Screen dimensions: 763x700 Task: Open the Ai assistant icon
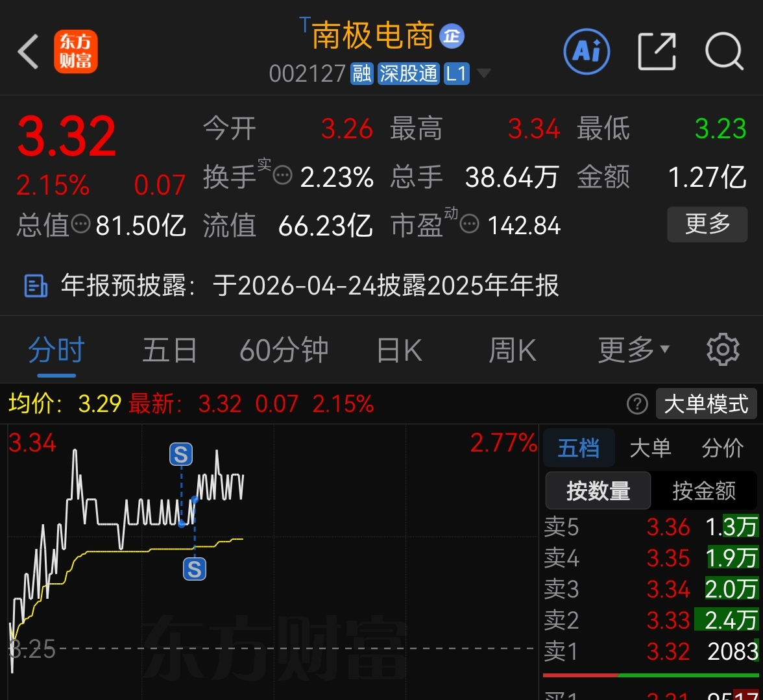(x=587, y=51)
